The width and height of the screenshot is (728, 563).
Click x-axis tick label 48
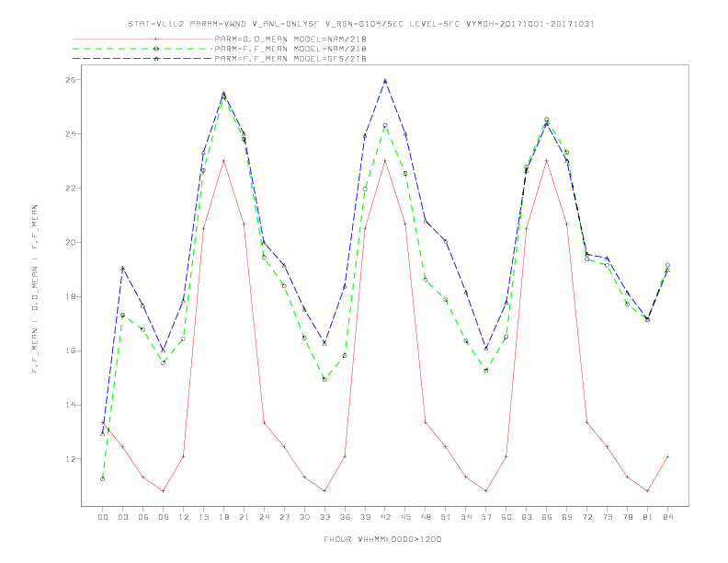(426, 517)
